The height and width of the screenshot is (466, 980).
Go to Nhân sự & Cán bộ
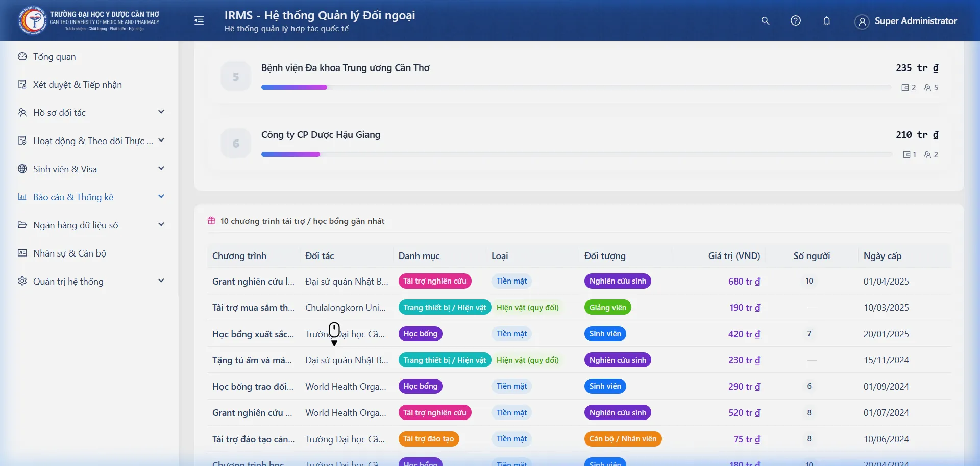coord(69,253)
